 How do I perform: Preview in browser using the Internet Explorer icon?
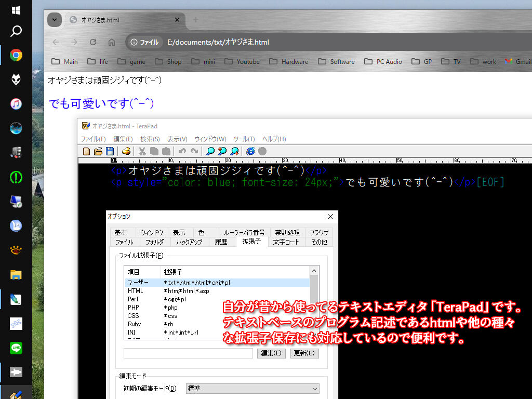click(x=250, y=151)
